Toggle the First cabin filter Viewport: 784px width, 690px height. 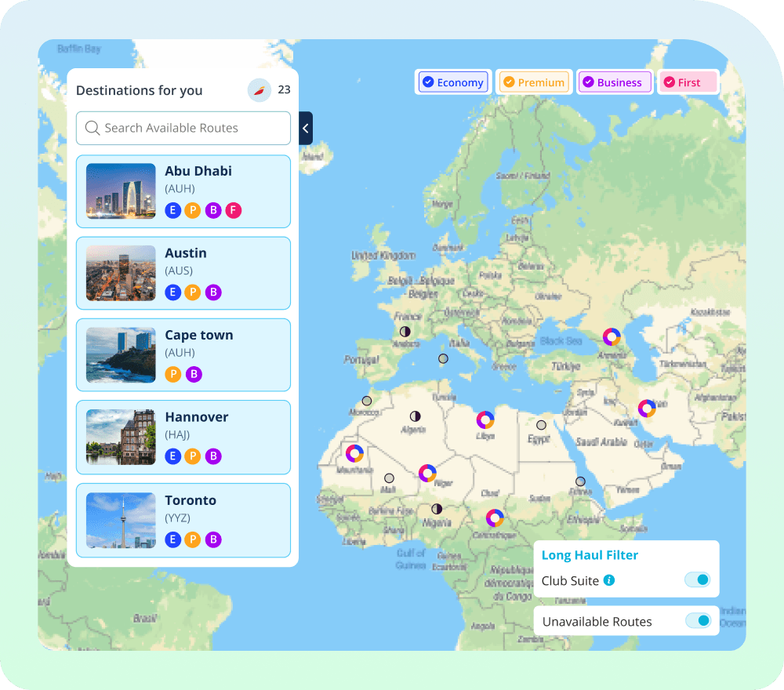coord(688,82)
